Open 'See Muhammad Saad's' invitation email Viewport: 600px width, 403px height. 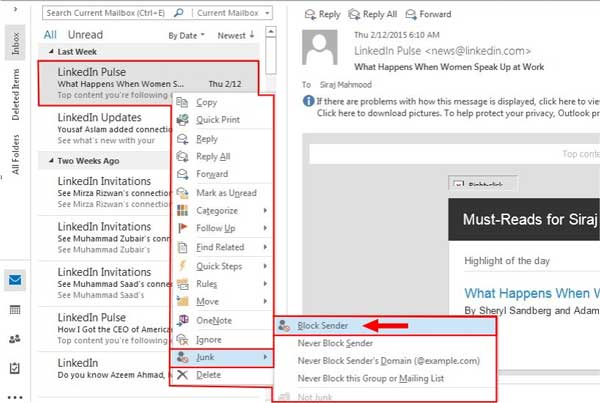pyautogui.click(x=105, y=284)
